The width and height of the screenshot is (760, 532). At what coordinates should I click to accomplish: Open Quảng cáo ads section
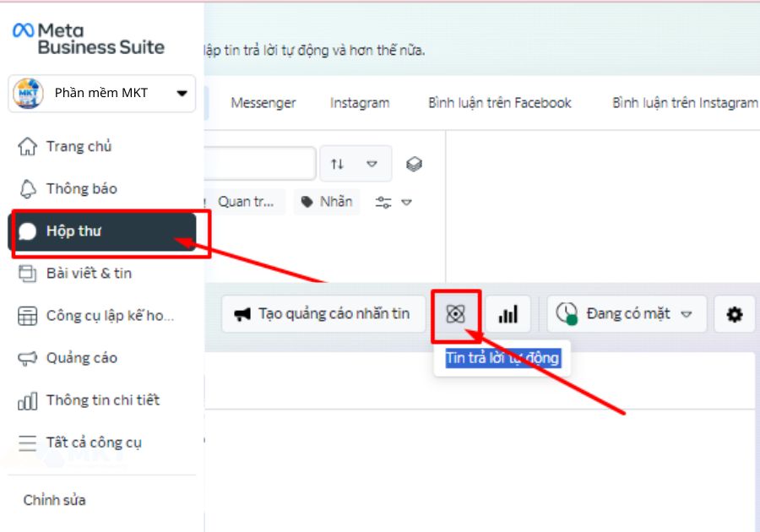[x=81, y=357]
